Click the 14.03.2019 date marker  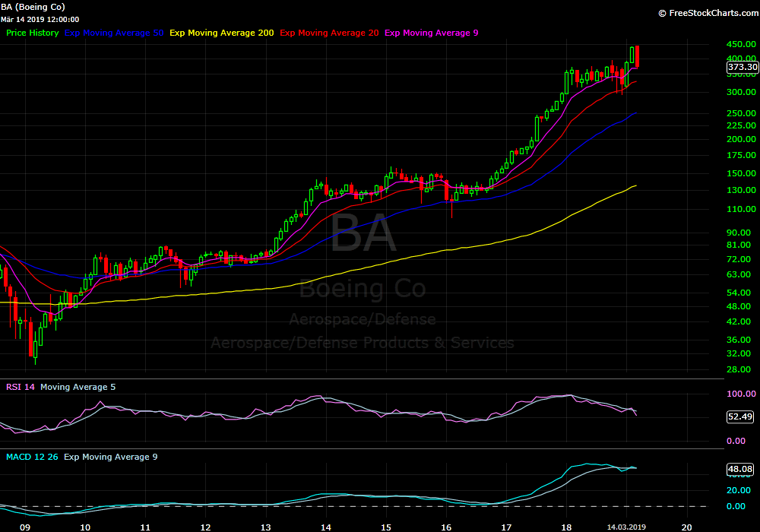(626, 527)
